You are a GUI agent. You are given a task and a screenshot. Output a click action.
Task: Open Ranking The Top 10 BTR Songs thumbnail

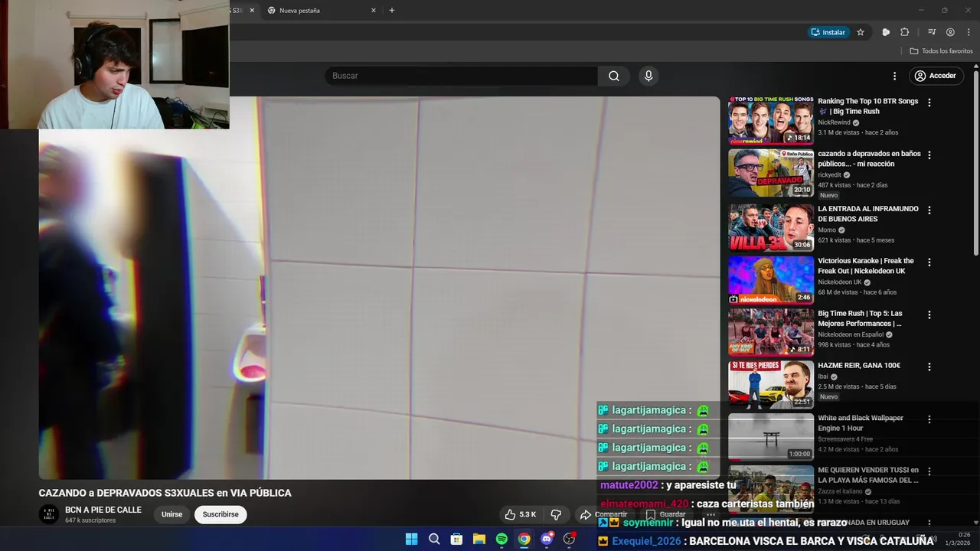coord(771,121)
